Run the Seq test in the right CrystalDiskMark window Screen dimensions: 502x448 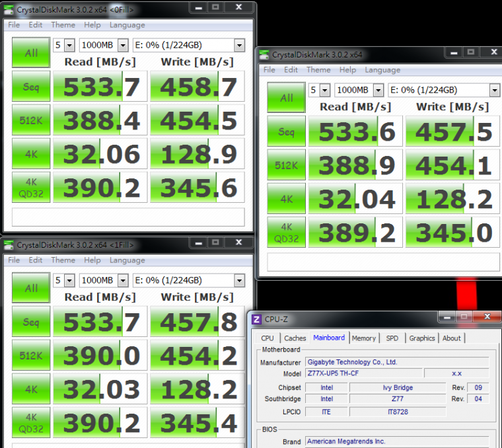point(286,132)
